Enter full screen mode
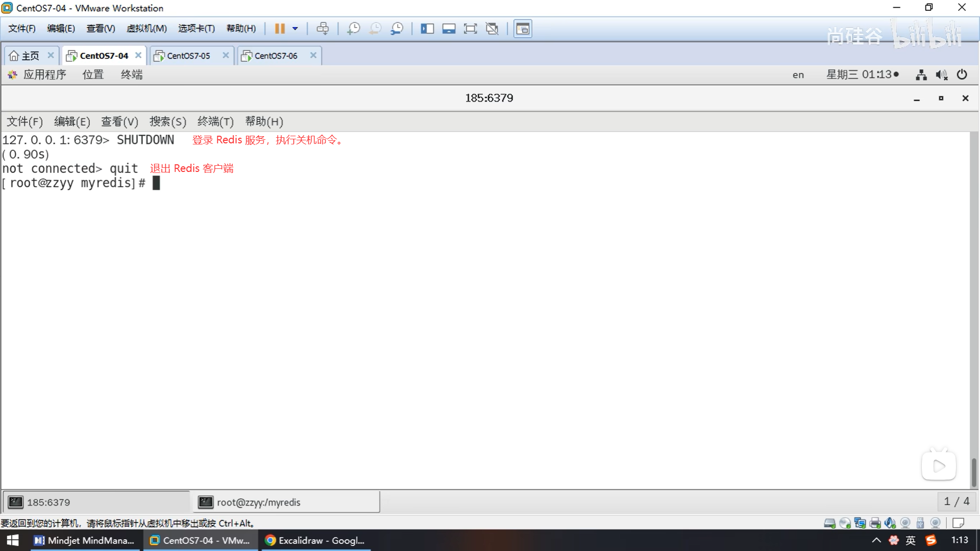Screen dimensions: 980x551 470,29
